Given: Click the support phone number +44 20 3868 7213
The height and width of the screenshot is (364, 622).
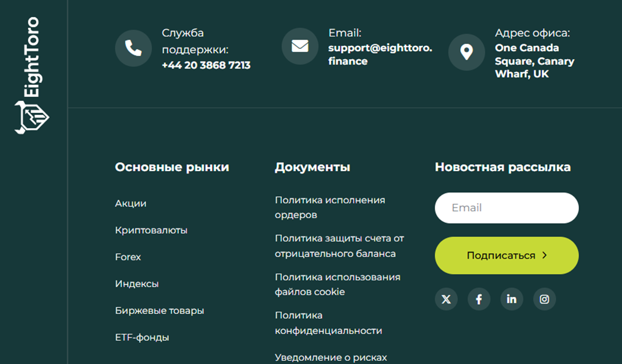Looking at the screenshot, I should point(206,65).
